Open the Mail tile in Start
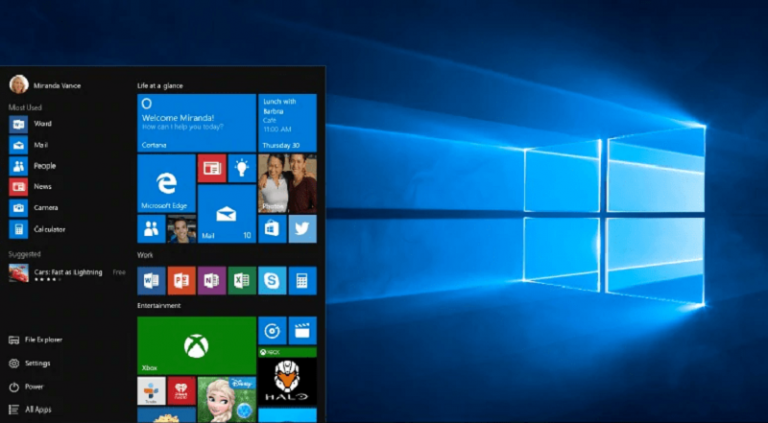The width and height of the screenshot is (768, 423). (226, 214)
